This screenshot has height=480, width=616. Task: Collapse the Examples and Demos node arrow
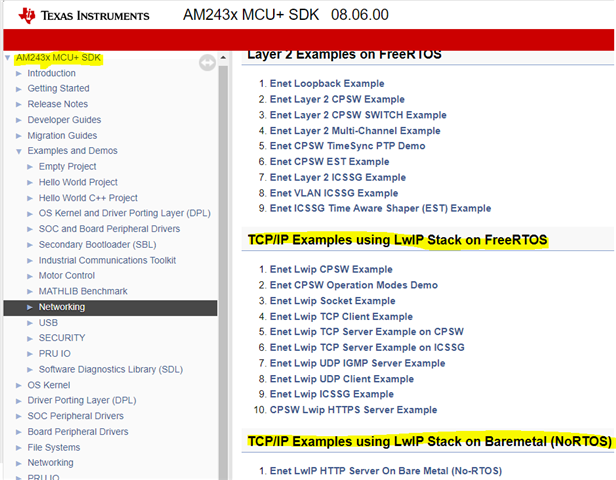pos(18,151)
